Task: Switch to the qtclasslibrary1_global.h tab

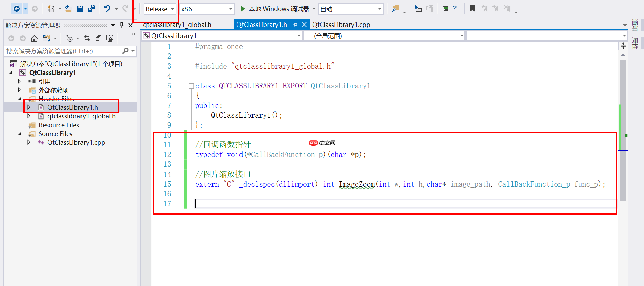Action: (177, 25)
